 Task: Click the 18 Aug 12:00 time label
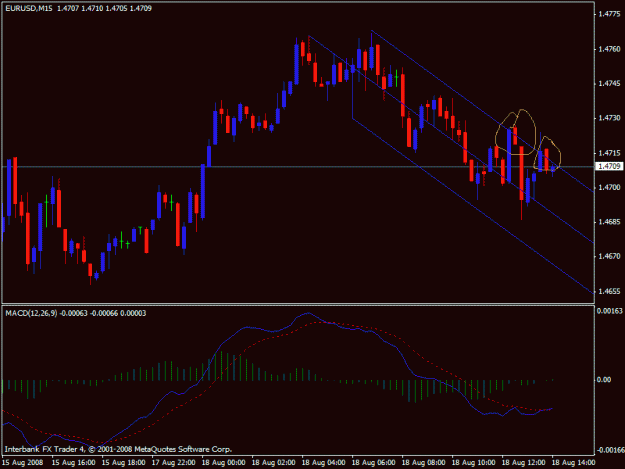point(523,463)
